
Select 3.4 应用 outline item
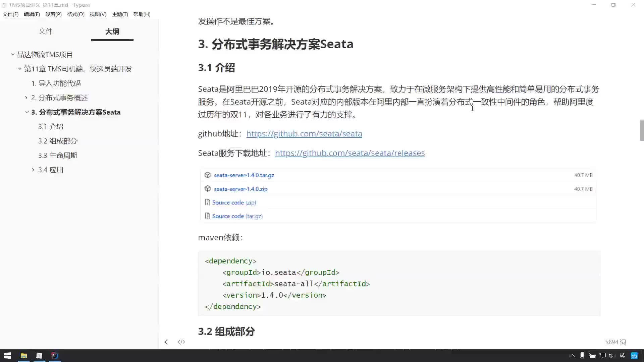click(x=51, y=170)
